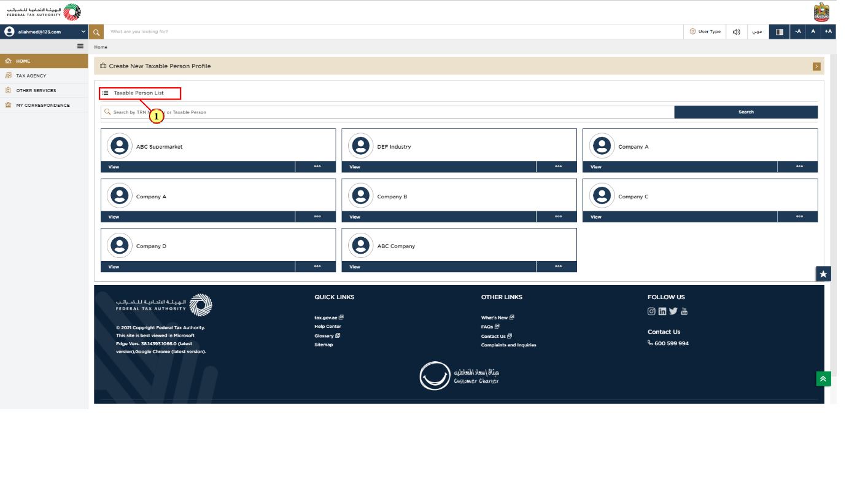Image resolution: width=868 pixels, height=492 pixels.
Task: Open the Customer Charter happiness logo
Action: (459, 375)
